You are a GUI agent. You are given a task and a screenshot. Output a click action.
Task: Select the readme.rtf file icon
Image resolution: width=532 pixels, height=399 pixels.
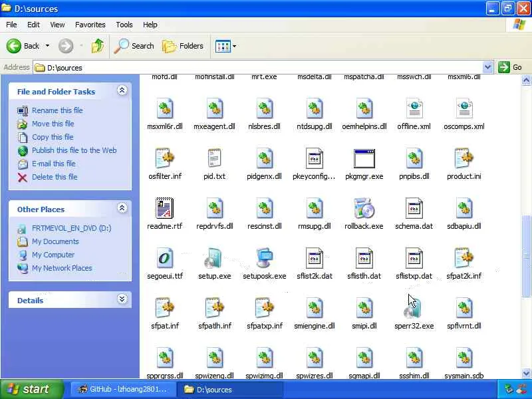(164, 208)
